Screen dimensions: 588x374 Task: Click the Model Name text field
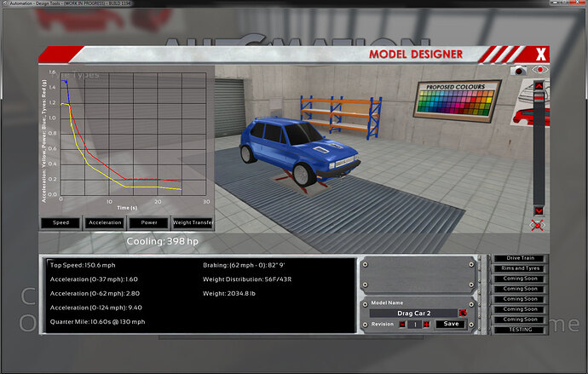pos(413,314)
